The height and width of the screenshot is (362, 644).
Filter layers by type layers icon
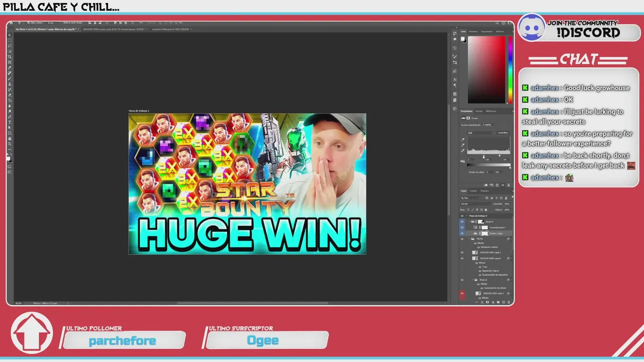[496, 198]
